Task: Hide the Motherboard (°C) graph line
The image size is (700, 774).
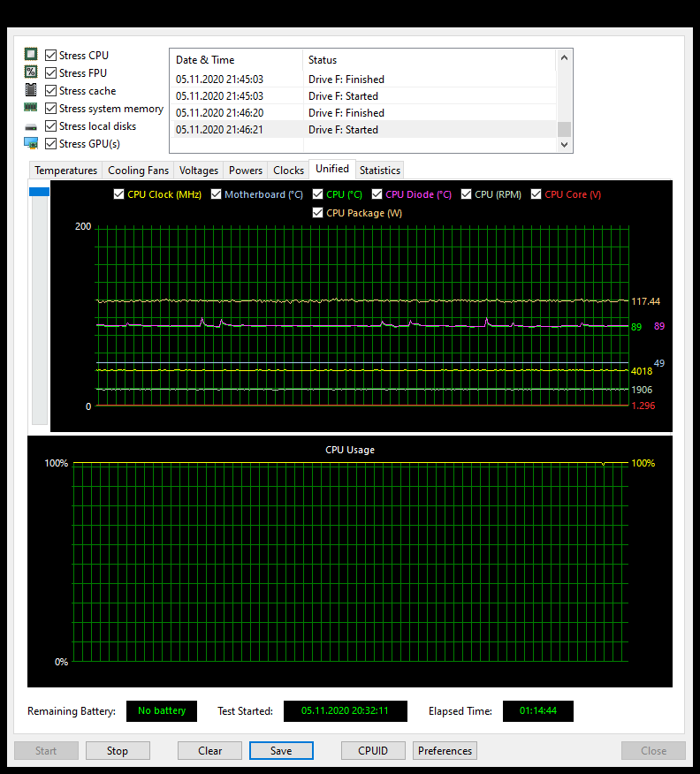Action: [216, 194]
